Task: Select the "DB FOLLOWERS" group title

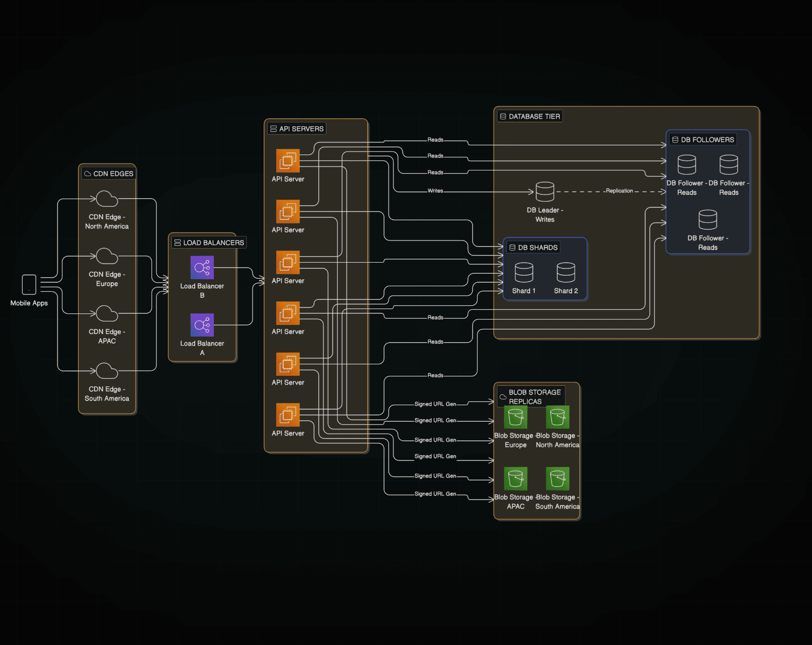Action: click(x=707, y=140)
